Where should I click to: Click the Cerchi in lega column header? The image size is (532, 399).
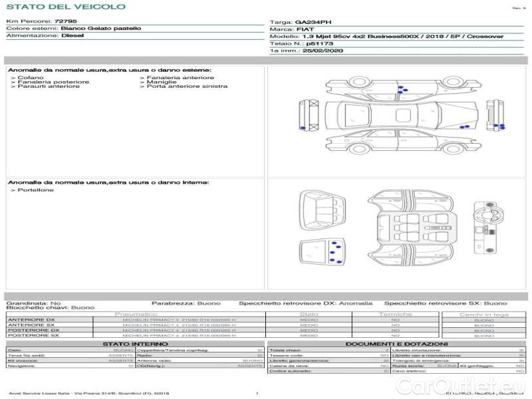tap(484, 315)
